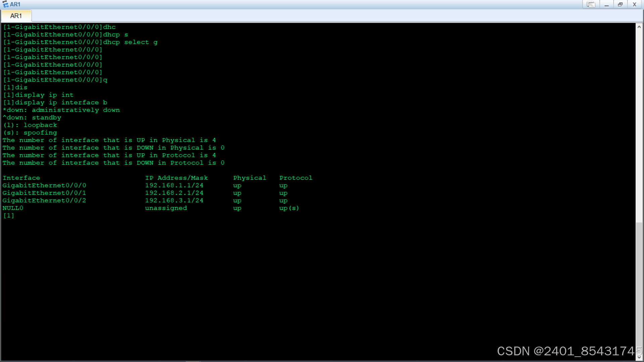Select the AR1 tab

(16, 16)
